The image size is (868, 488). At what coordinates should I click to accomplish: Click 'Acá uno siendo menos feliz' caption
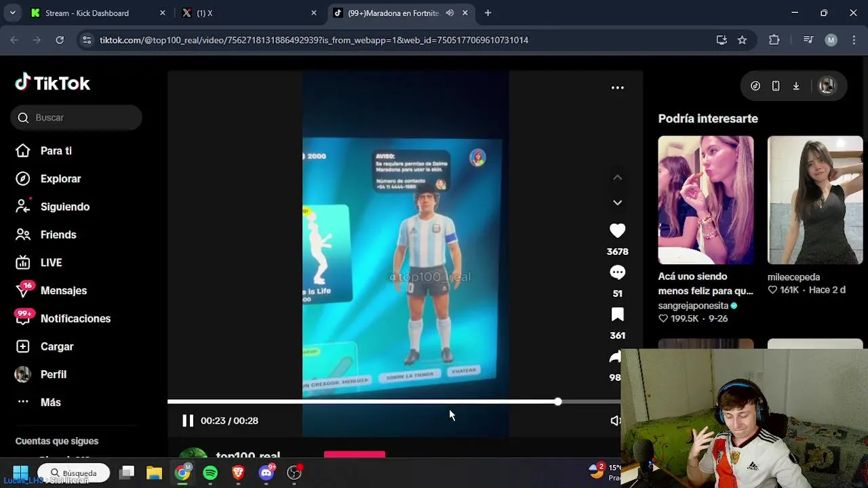[705, 283]
